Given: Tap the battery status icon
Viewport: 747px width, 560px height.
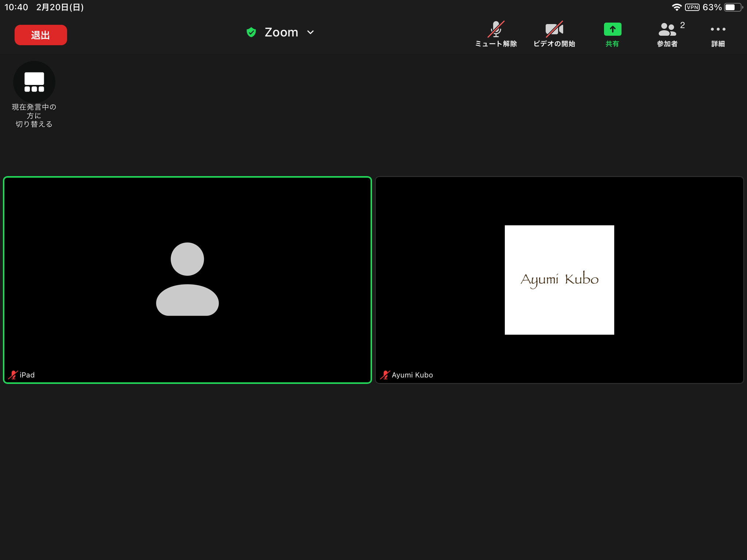Looking at the screenshot, I should click(733, 7).
